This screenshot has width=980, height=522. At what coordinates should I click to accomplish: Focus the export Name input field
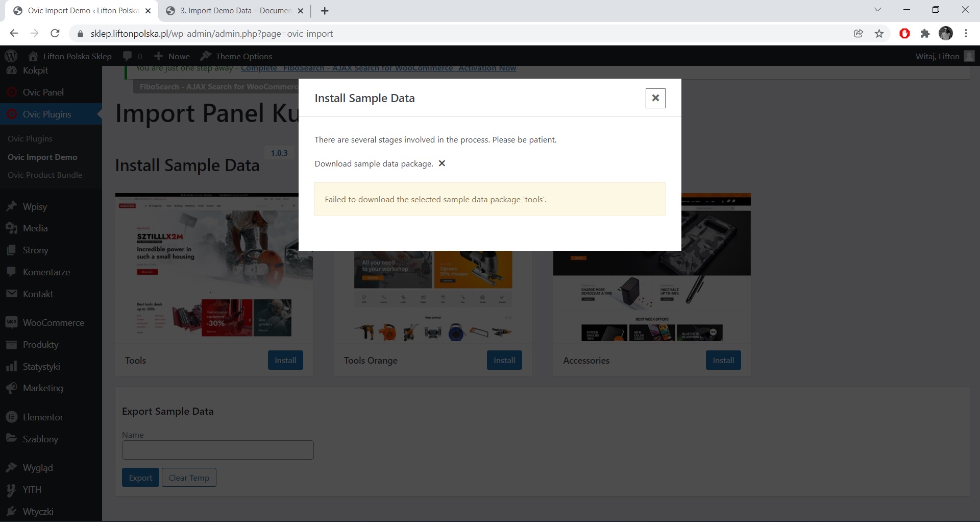tap(218, 450)
